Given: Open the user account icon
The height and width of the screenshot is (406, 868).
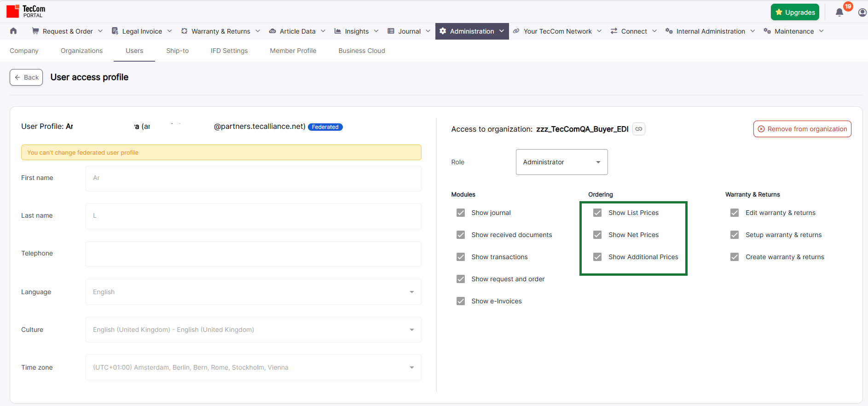Looking at the screenshot, I should (x=862, y=12).
